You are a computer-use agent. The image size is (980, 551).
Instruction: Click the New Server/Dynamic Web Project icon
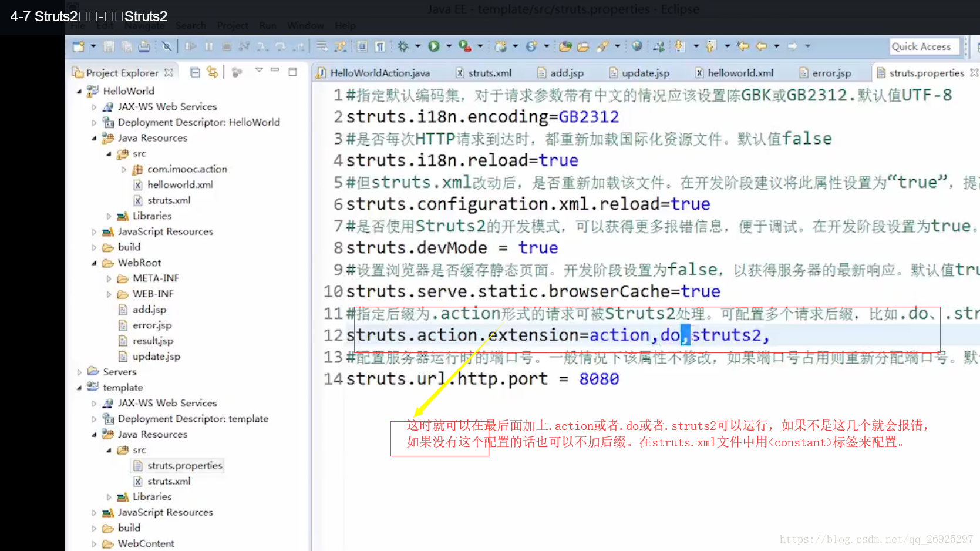tap(501, 46)
